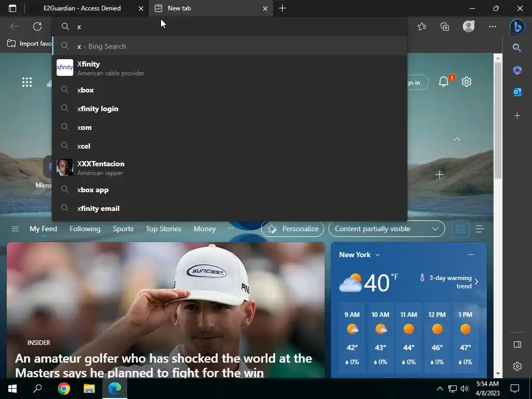This screenshot has width=532, height=399.
Task: Pick the xcel search suggestion
Action: (x=230, y=146)
